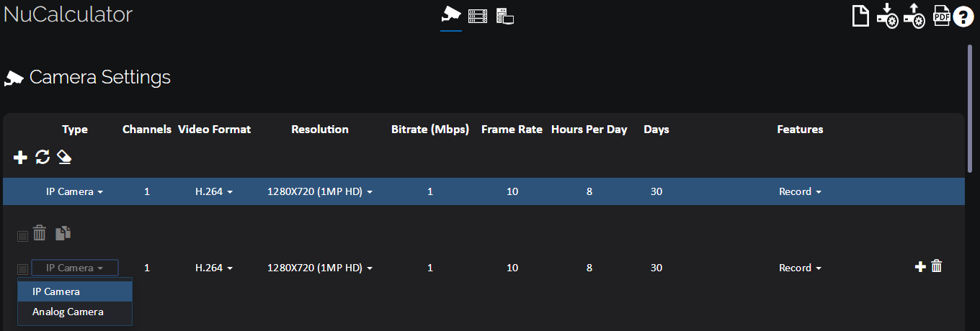Open the help question mark icon

963,16
